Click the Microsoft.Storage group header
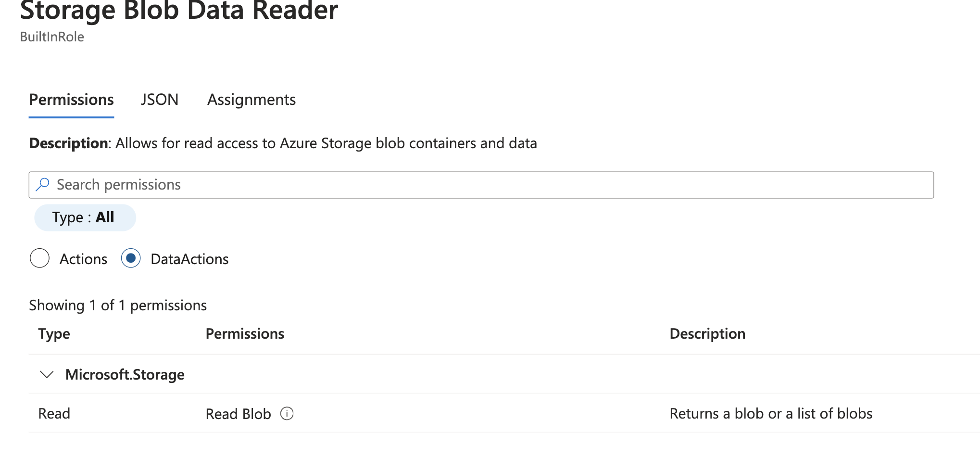 click(126, 374)
